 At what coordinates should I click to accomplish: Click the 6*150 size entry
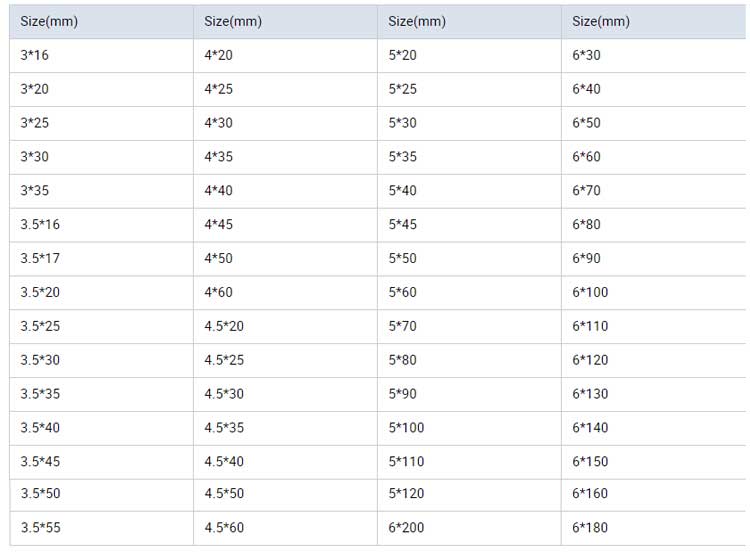pos(590,461)
